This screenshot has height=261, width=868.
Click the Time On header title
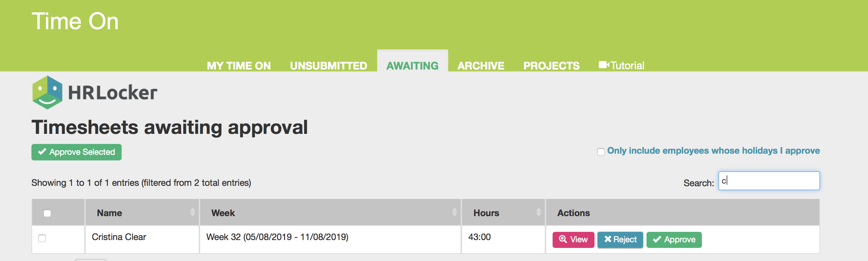pos(75,21)
